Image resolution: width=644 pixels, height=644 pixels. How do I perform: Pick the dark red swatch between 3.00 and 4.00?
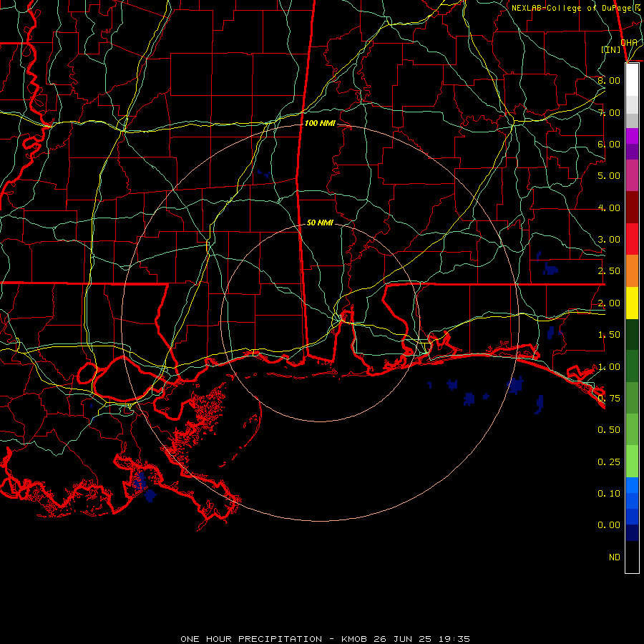632,208
